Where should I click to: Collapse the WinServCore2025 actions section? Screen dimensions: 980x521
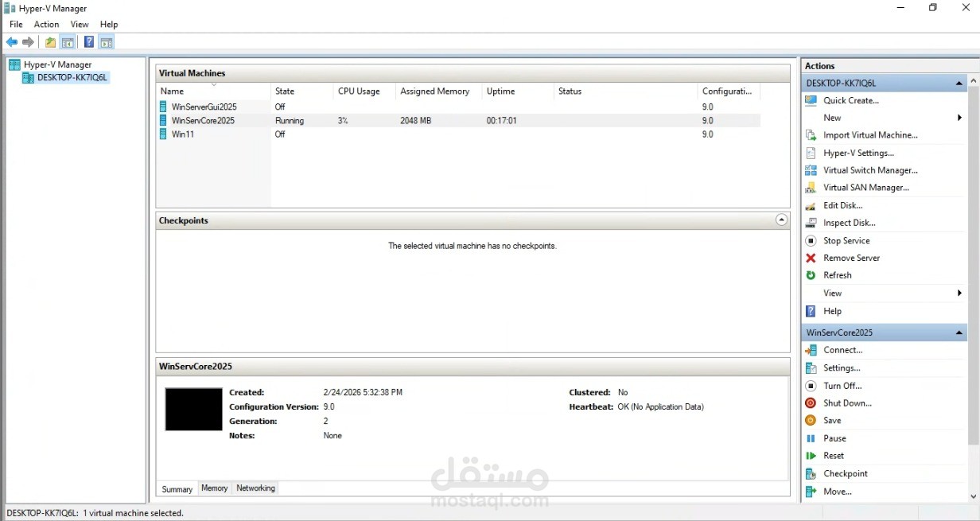pos(959,332)
